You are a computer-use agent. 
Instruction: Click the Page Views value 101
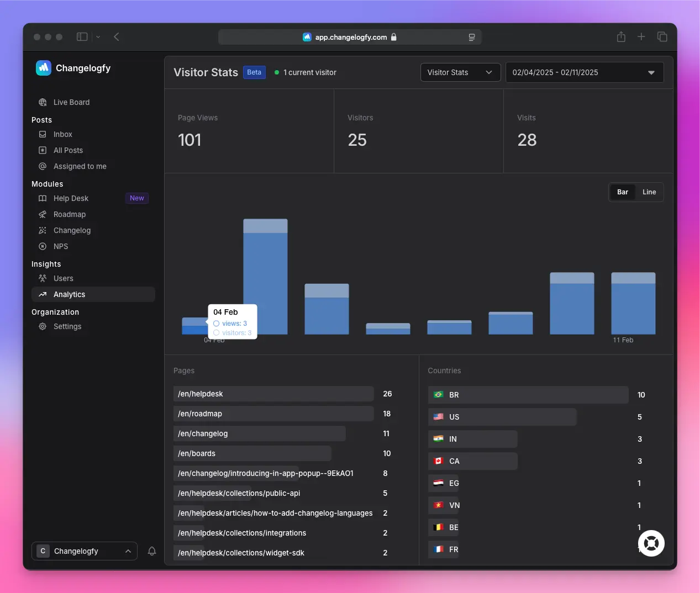190,140
